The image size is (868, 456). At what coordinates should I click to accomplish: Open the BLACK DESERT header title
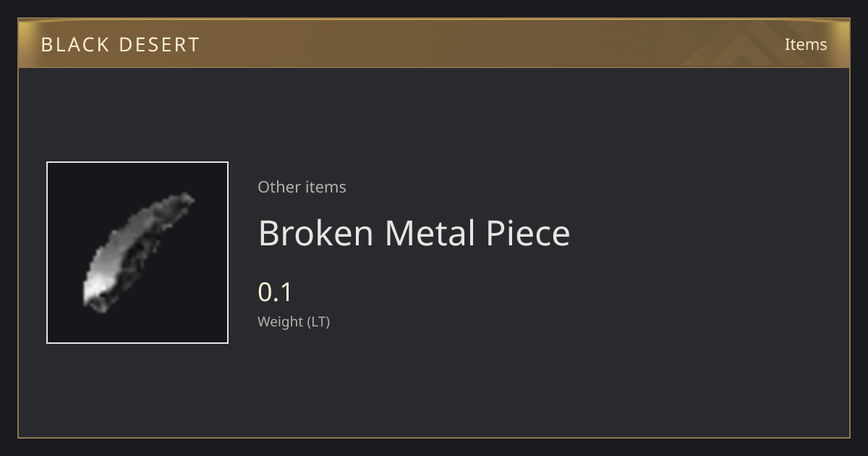pyautogui.click(x=120, y=45)
